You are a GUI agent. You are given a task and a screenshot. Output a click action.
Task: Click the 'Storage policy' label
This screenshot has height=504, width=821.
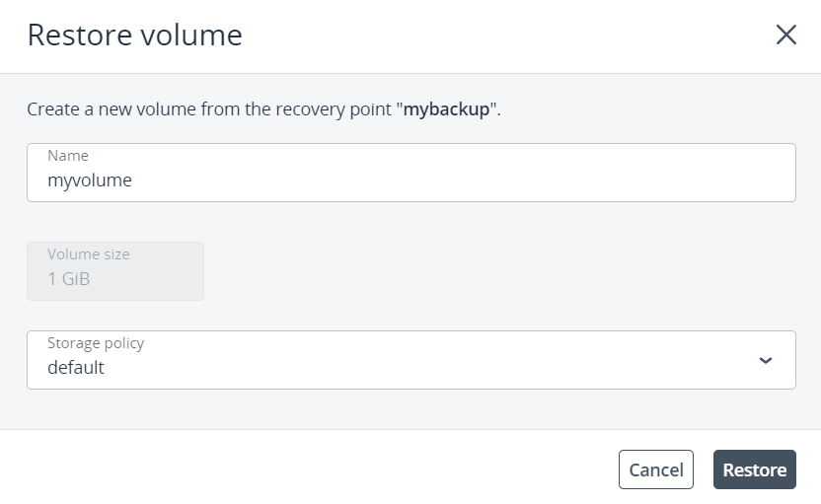pyautogui.click(x=96, y=343)
